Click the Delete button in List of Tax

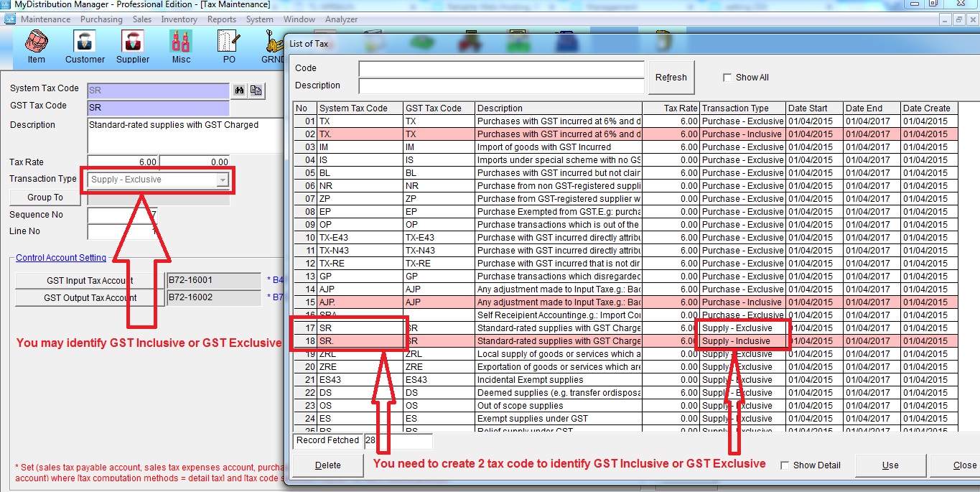point(327,465)
